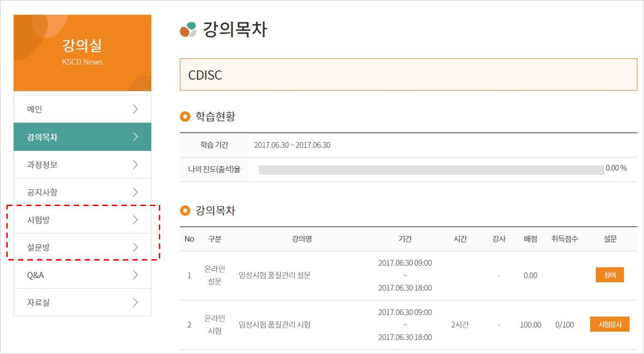644x354 pixels.
Task: Click the 100.00 points cell
Action: click(531, 324)
